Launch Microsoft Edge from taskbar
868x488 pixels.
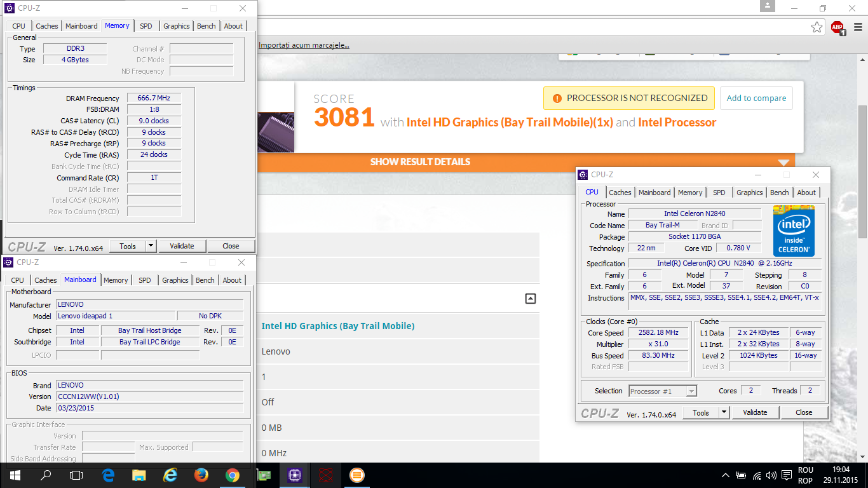(x=108, y=475)
